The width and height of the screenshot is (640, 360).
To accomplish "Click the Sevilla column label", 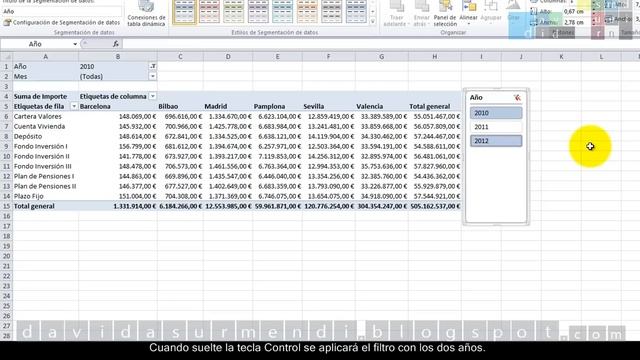I will 313,106.
